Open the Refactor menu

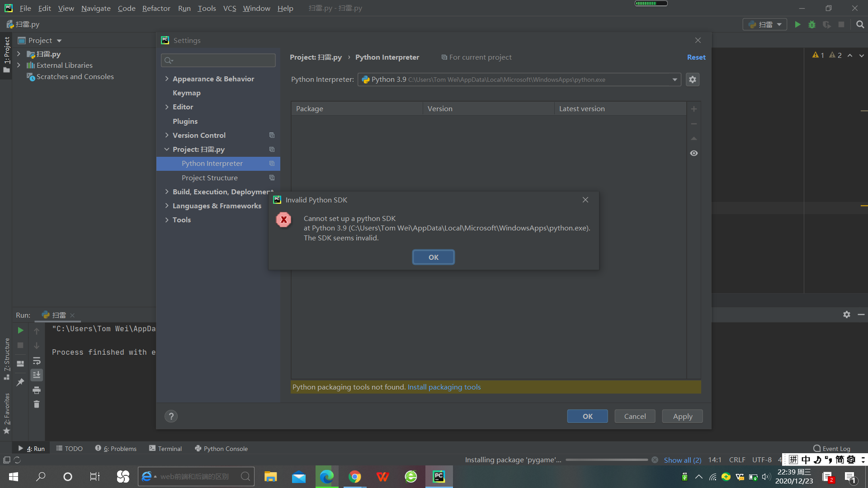click(156, 8)
